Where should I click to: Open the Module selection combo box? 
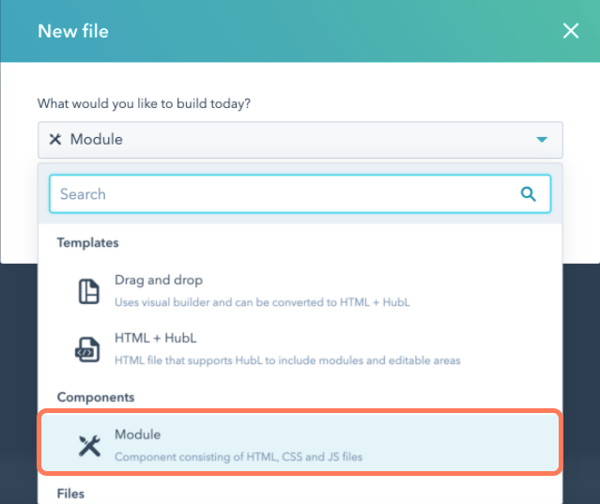300,140
